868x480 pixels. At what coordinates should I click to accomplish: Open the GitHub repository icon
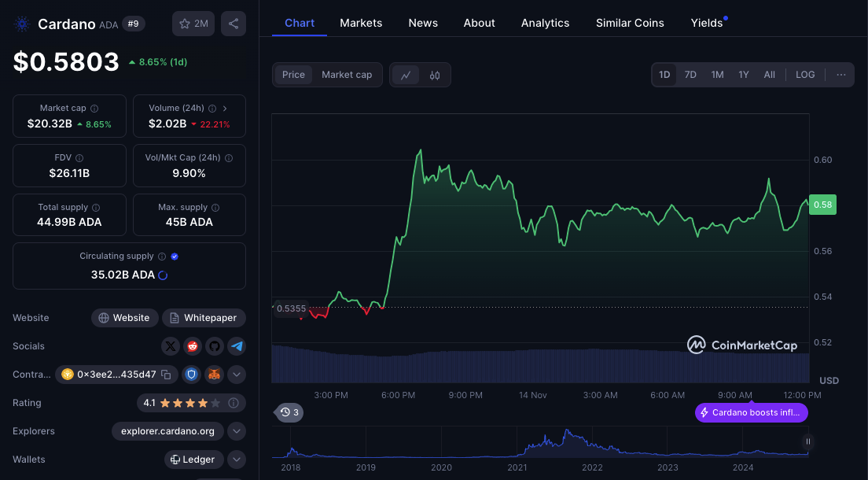point(215,346)
